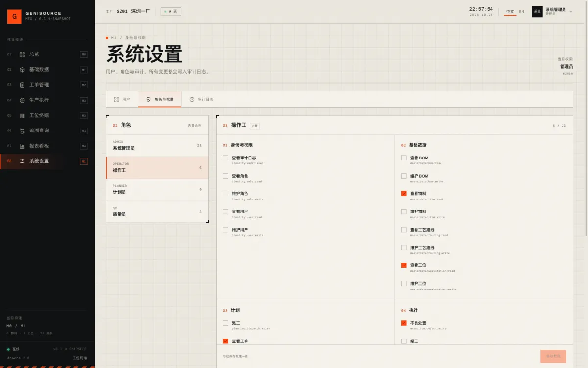Click the 基础数据 permission group heading
The image size is (588, 368).
click(417, 145)
